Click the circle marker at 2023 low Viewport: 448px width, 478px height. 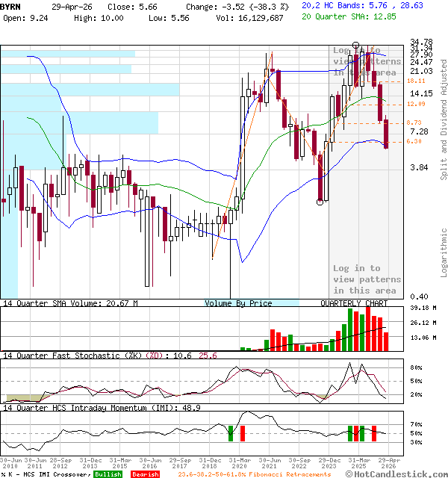(320, 202)
